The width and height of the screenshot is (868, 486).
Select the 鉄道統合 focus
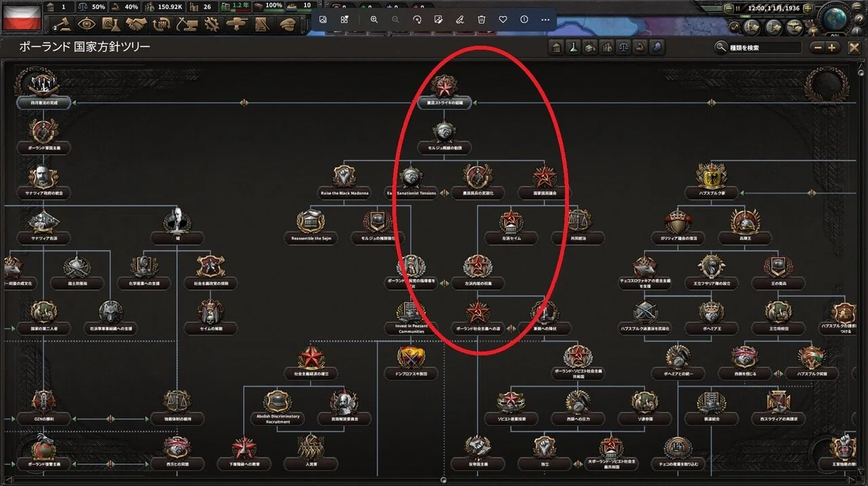(711, 407)
